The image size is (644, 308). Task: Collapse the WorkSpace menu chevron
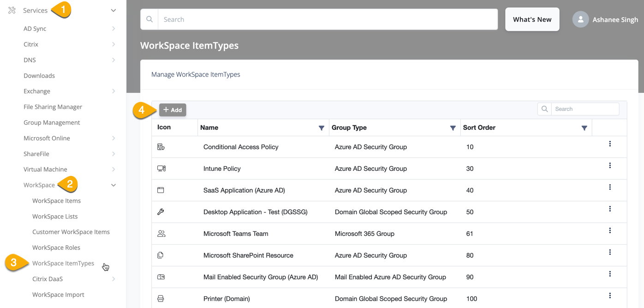tap(113, 185)
